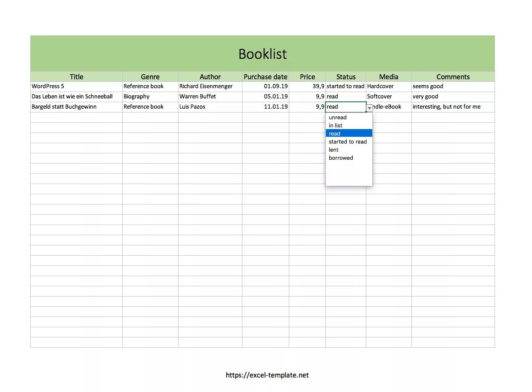Viewport: 532px width, 392px height.
Task: Select the 'Biography' genre cell
Action: [150, 97]
